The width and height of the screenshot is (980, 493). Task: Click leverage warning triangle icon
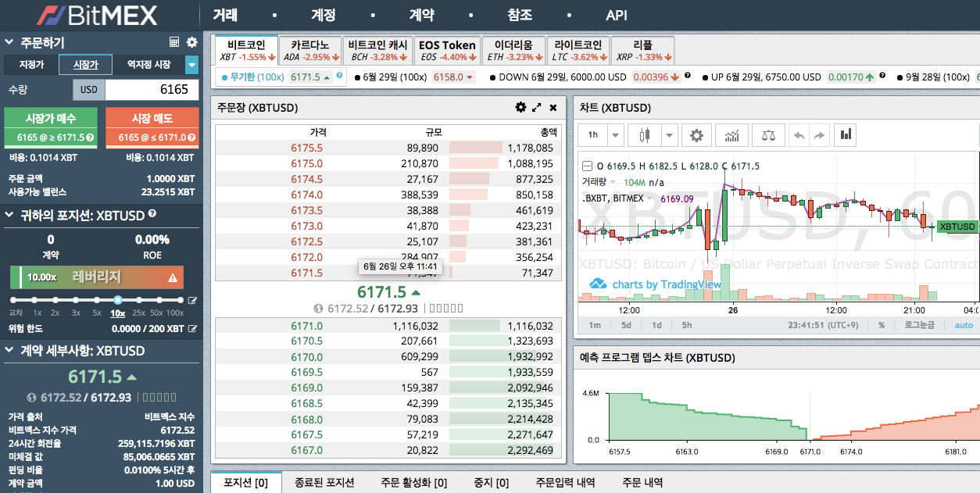pos(173,277)
